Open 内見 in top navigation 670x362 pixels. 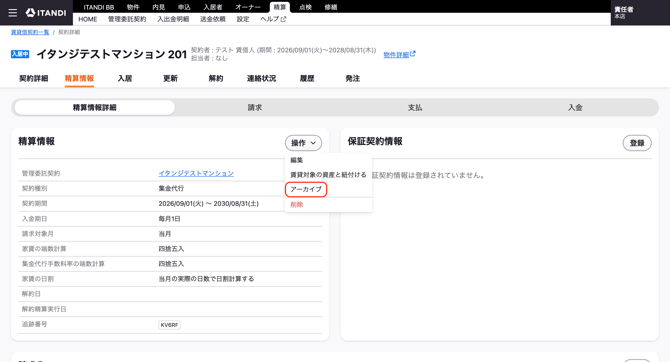[x=159, y=7]
